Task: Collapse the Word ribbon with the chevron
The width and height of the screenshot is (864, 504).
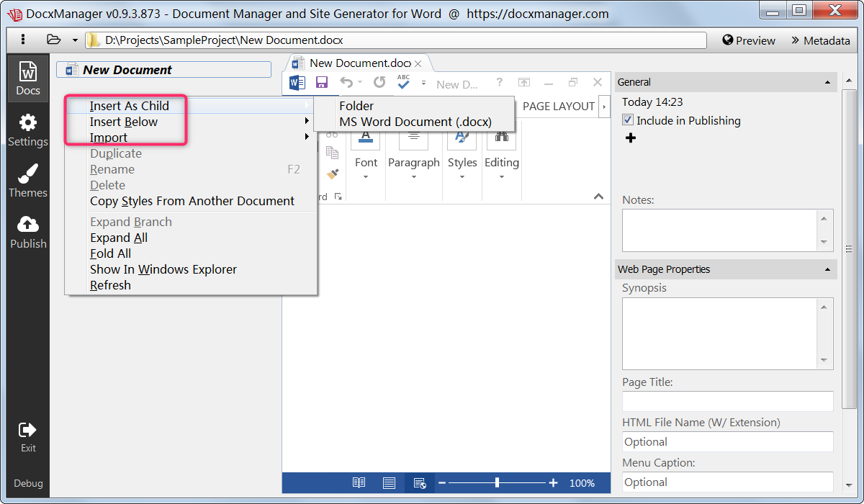Action: tap(598, 197)
